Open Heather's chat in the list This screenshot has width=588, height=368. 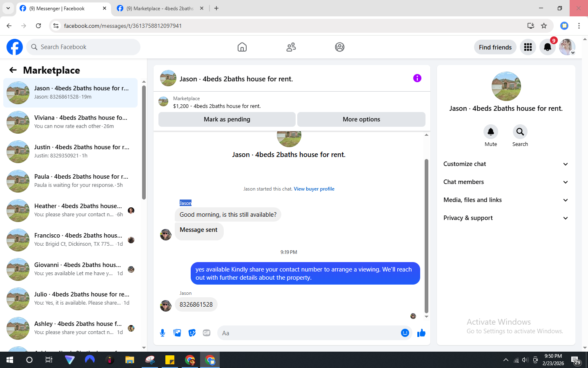pyautogui.click(x=70, y=211)
